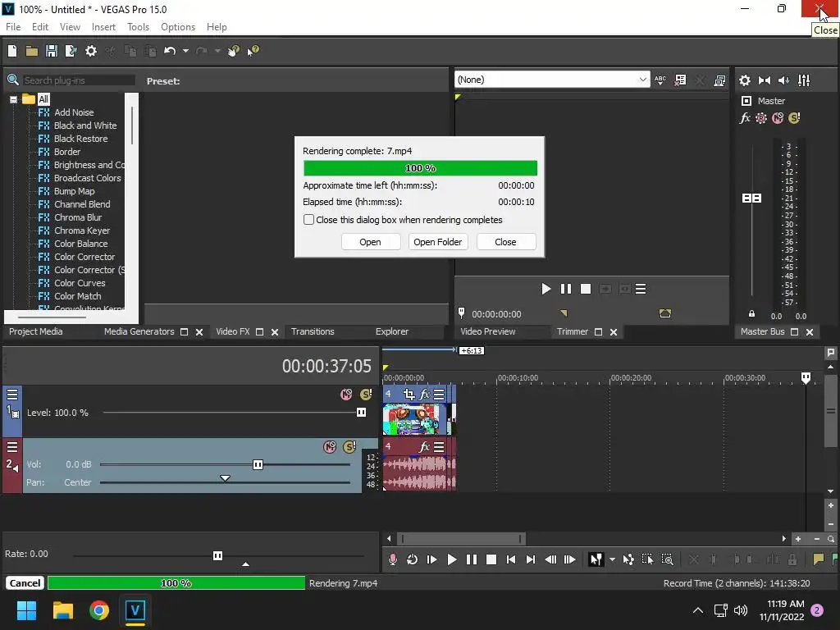Undock the Video FX window square icon
The image size is (840, 630).
click(260, 332)
